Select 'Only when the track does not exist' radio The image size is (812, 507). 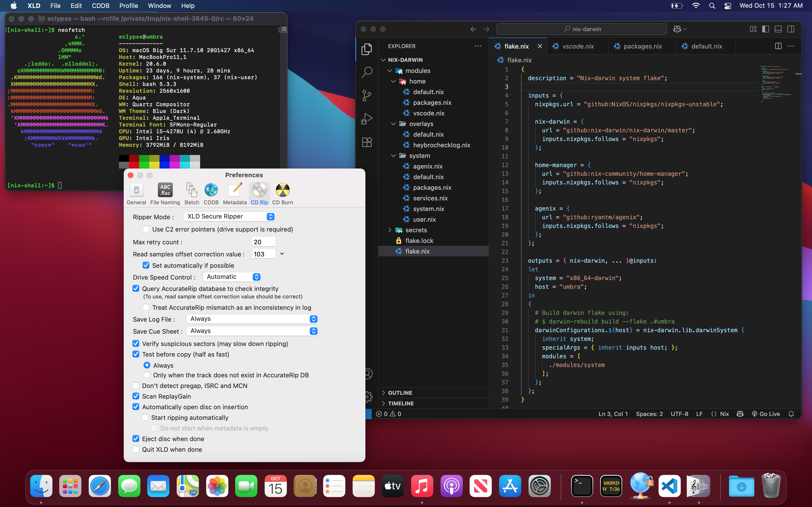tap(147, 375)
